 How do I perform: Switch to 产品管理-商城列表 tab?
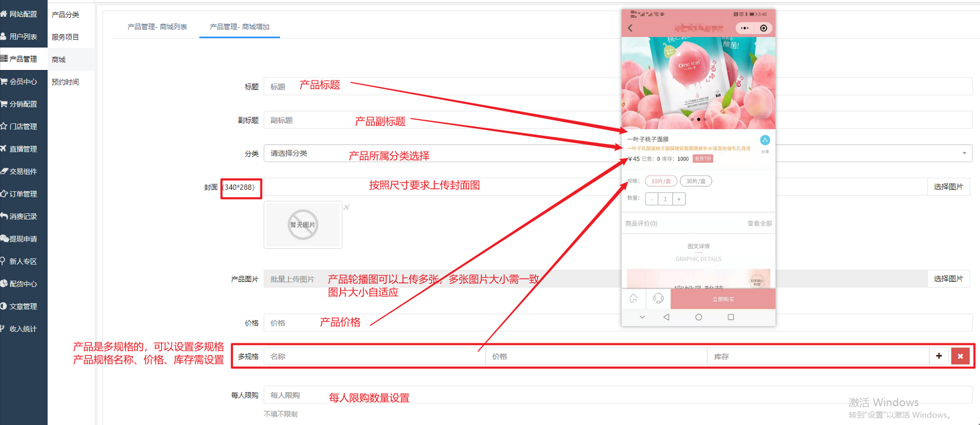point(157,26)
